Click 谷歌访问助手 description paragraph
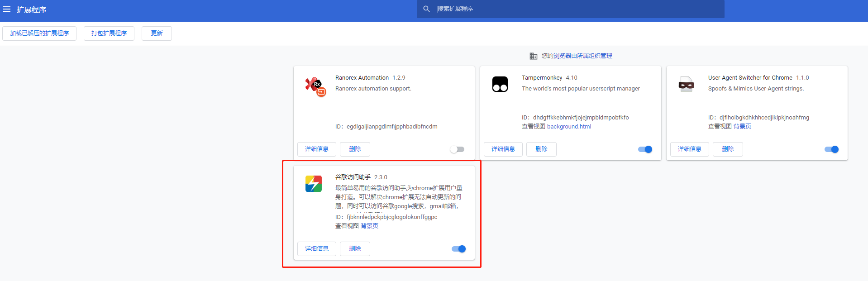 (399, 197)
